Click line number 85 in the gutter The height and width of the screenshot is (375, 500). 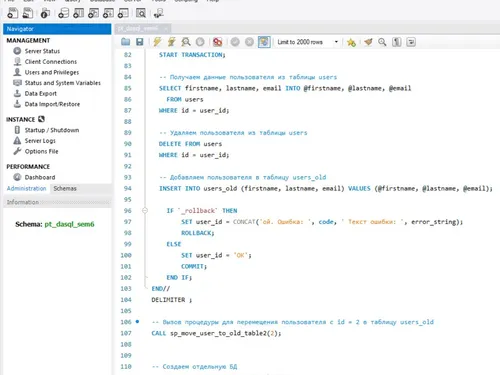pos(128,88)
